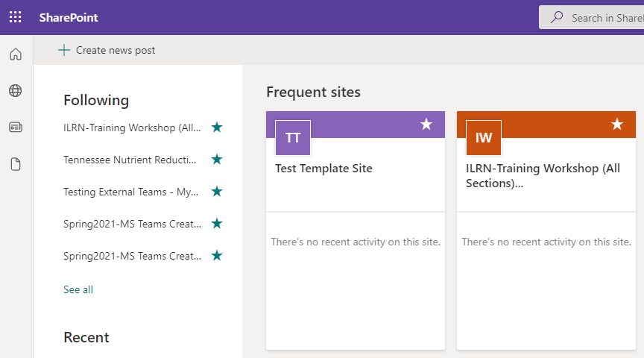Click Create news post
The width and height of the screenshot is (644, 358).
point(107,50)
